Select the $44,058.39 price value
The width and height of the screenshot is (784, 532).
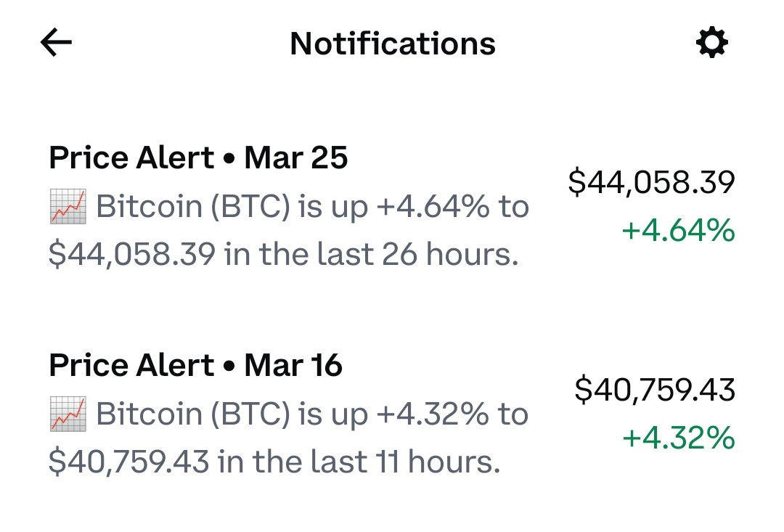[x=651, y=182]
